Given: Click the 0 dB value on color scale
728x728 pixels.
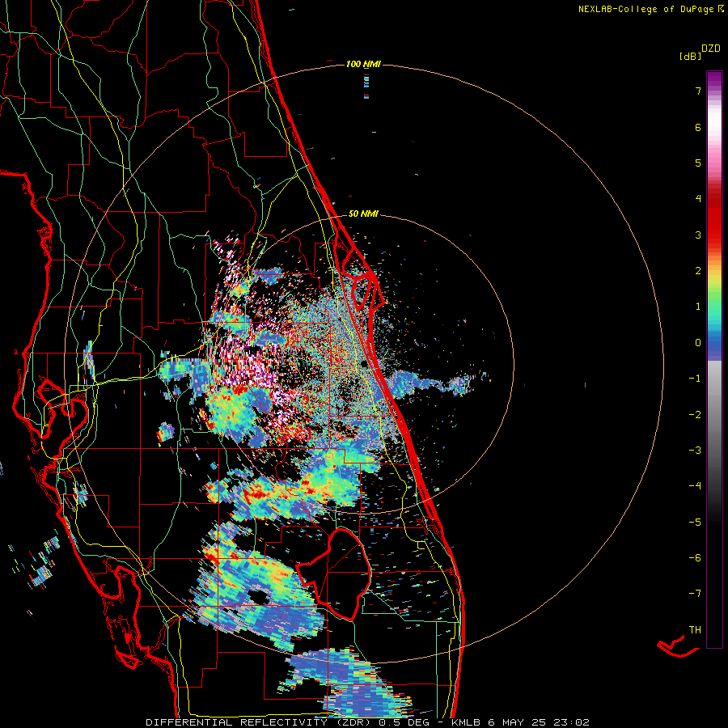Looking at the screenshot, I should (x=698, y=343).
